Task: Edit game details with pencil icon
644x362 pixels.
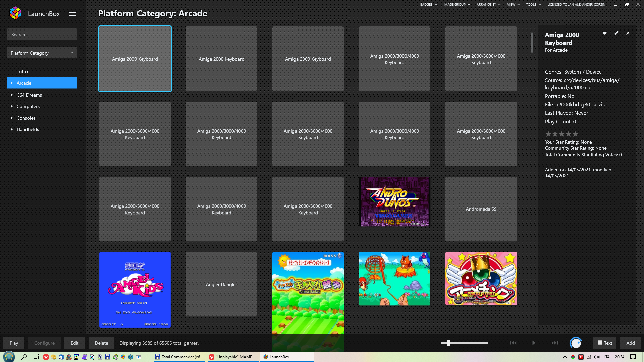Action: click(616, 33)
